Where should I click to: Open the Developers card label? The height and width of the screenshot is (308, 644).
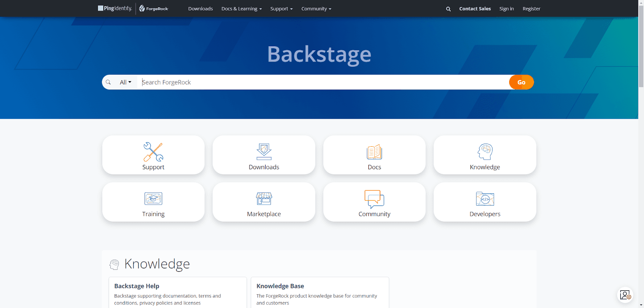point(485,214)
